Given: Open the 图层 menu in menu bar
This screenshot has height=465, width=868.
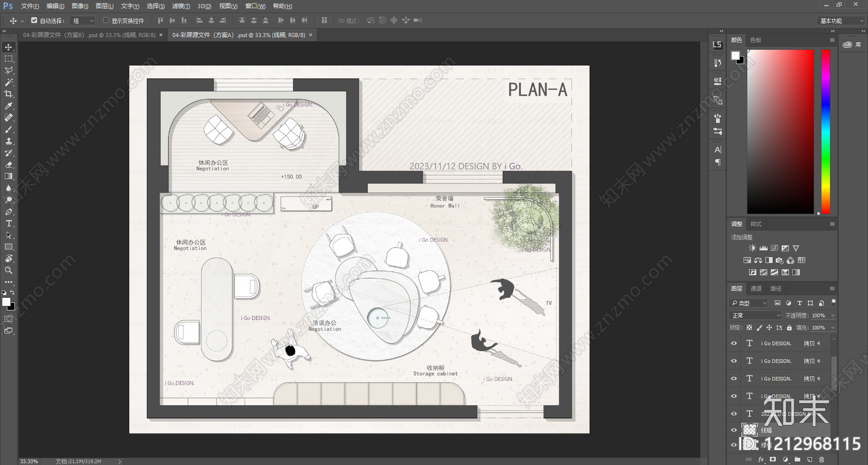Looking at the screenshot, I should [104, 6].
